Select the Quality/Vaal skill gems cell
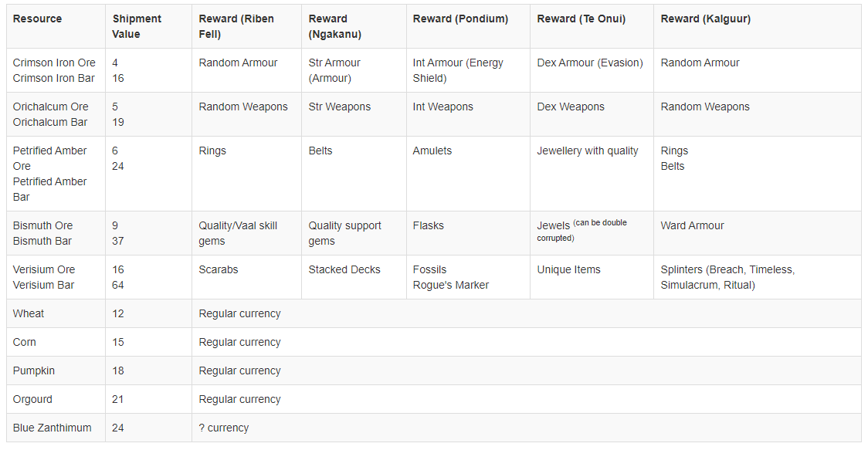This screenshot has width=868, height=450. [x=246, y=233]
